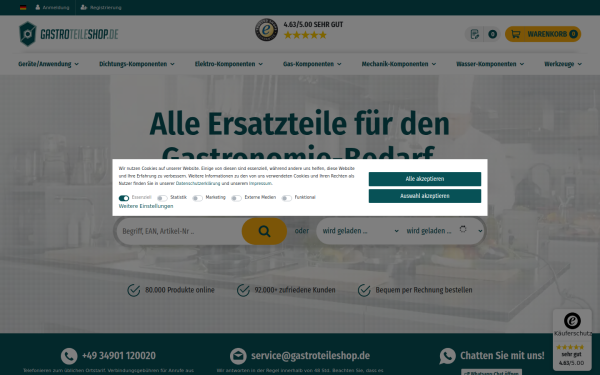The height and width of the screenshot is (375, 600).
Task: Expand the Gas-Komponenten chevron
Action: coord(339,64)
